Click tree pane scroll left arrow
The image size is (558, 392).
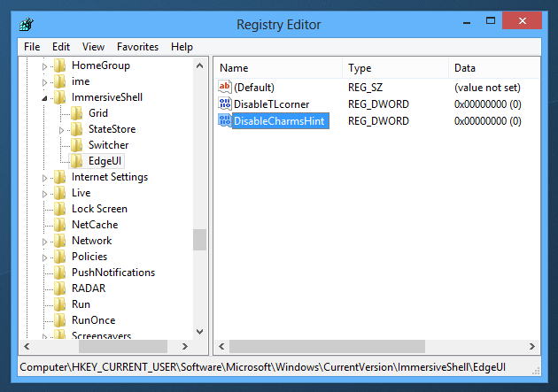[x=27, y=346]
